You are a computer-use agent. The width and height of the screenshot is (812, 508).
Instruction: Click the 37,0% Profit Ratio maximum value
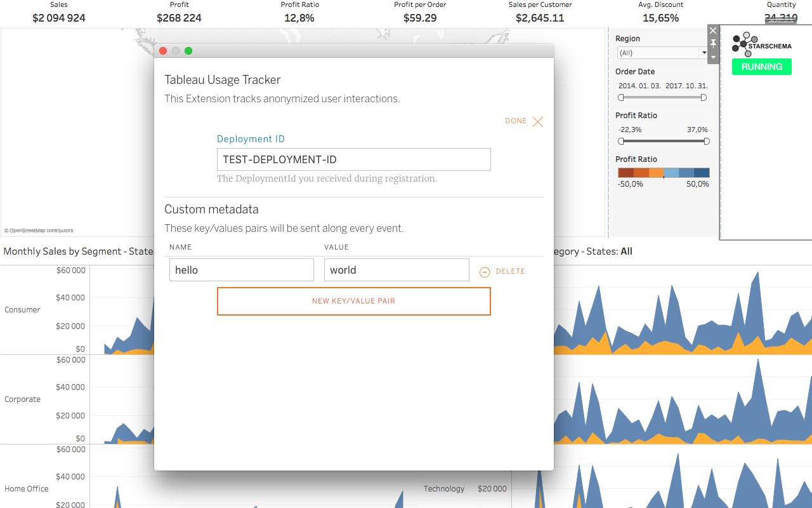coord(697,130)
